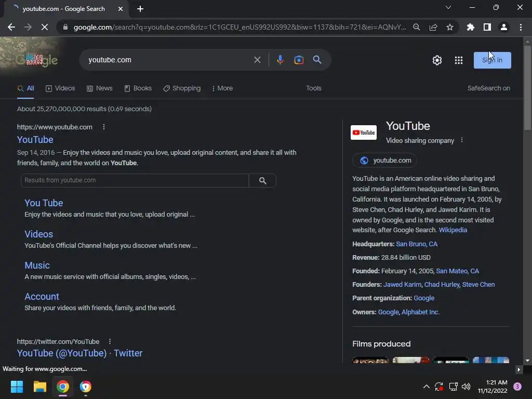Viewport: 532px width, 399px height.
Task: Open the notification center badge
Action: [x=517, y=387]
